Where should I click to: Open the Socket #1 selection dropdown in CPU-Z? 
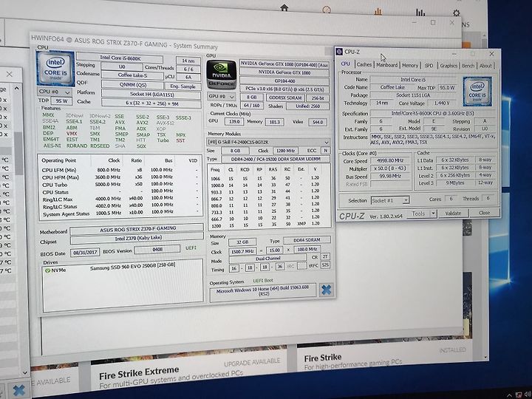coord(390,200)
